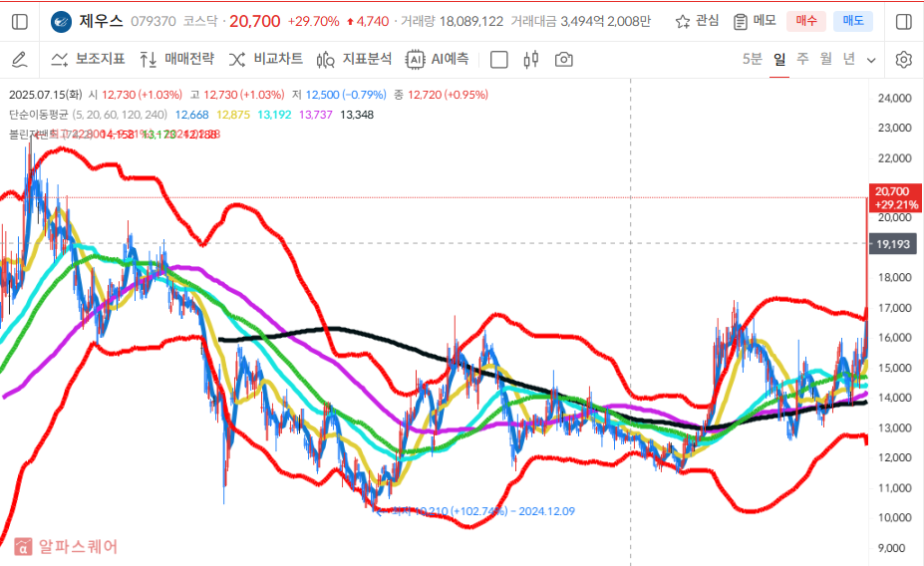Switch to 월 monthly timeframe
The image size is (924, 566).
825,60
